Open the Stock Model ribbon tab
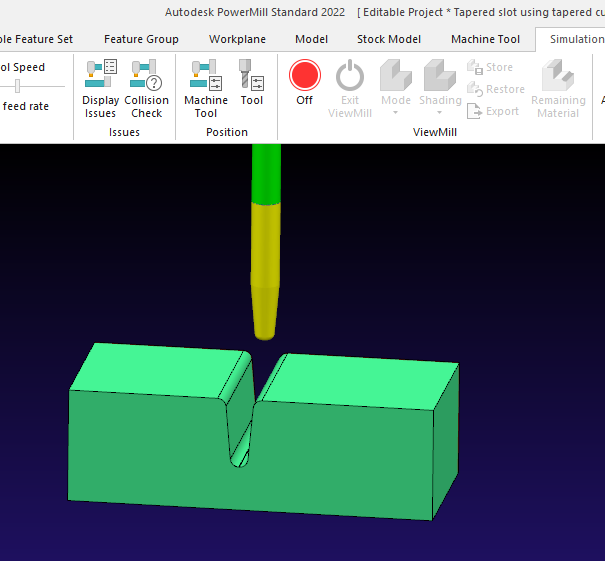 389,39
